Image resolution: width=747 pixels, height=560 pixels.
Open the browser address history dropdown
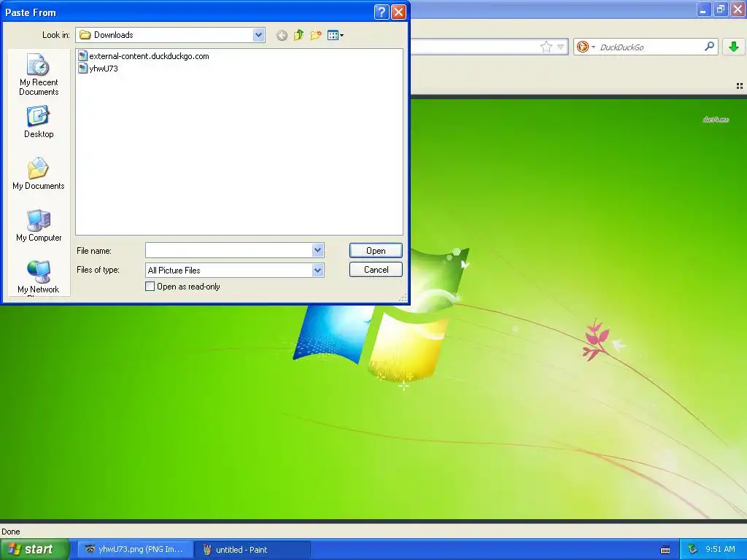tap(561, 47)
